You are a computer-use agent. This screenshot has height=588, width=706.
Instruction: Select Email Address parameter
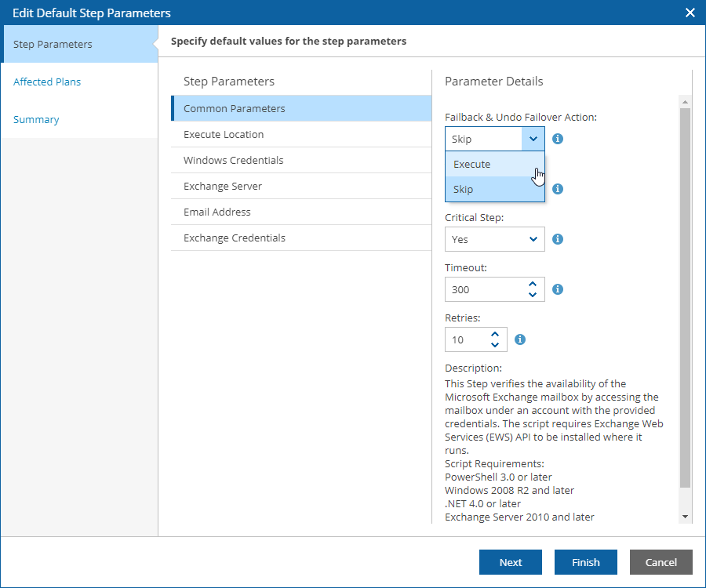click(301, 212)
